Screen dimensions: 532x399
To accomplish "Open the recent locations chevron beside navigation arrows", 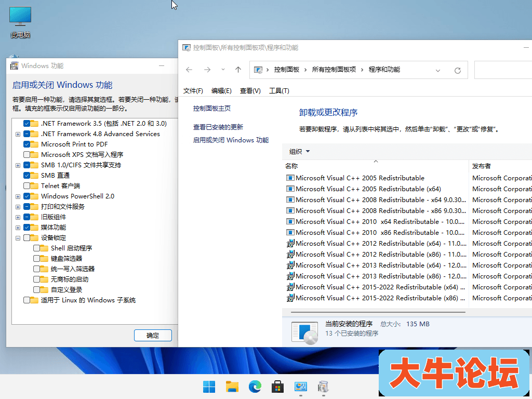I will pyautogui.click(x=223, y=69).
